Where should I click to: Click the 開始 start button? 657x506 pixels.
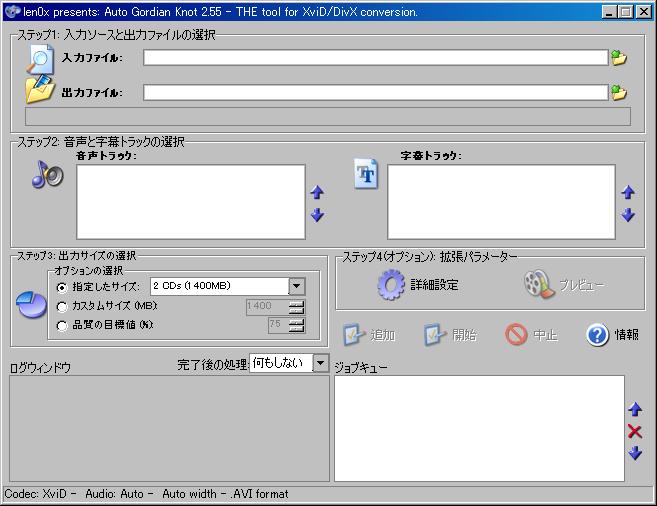point(450,335)
